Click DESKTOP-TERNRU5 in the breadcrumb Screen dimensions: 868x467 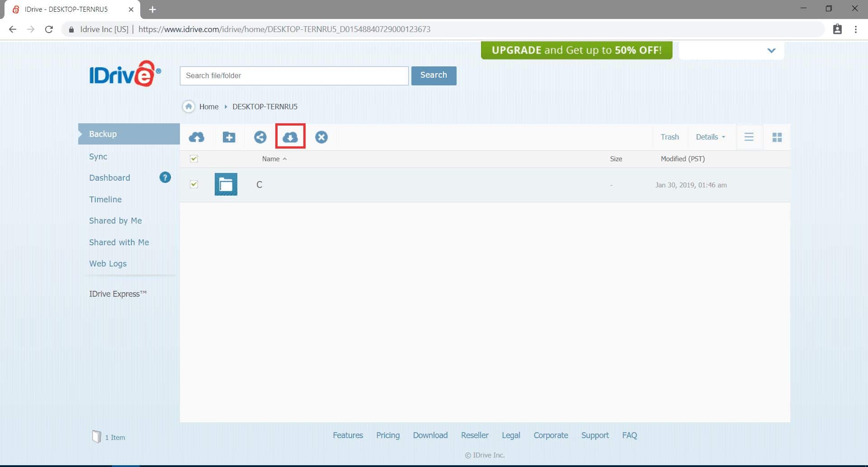(265, 107)
